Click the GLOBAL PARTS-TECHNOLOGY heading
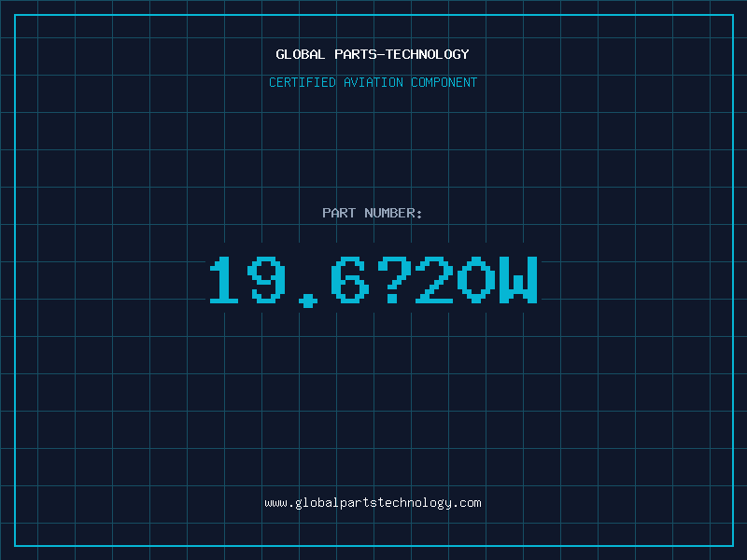 pyautogui.click(x=373, y=54)
